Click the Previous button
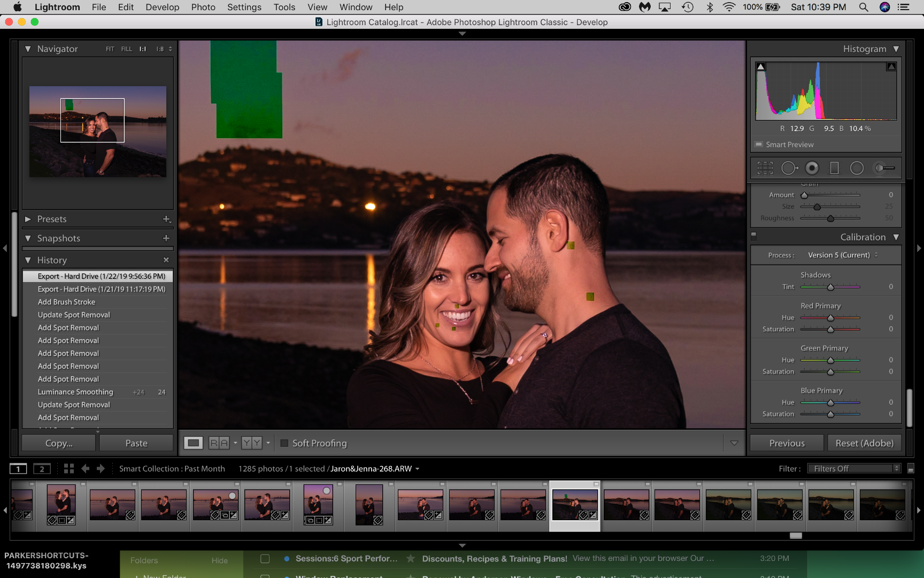 click(x=787, y=443)
